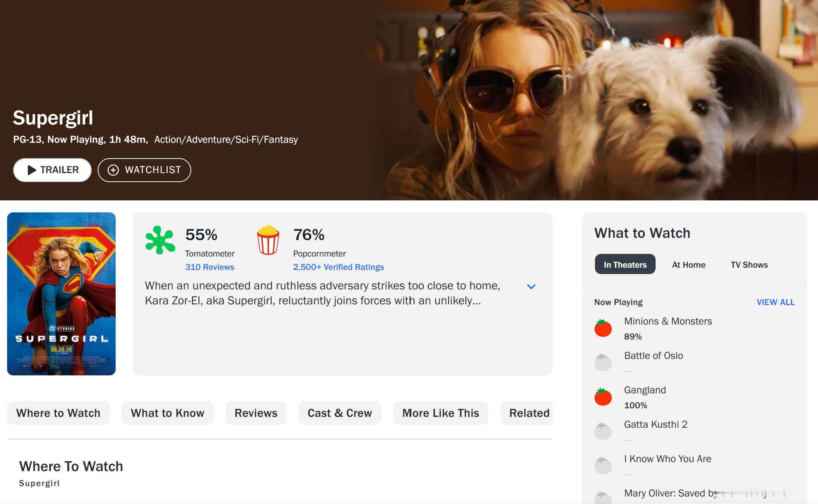Jump to the Related section

pos(527,413)
